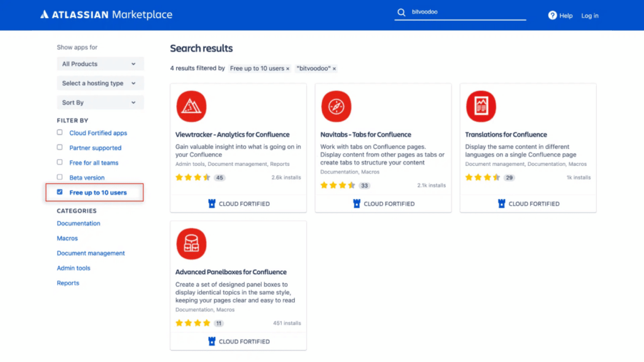The width and height of the screenshot is (644, 362).
Task: Open the Sort By dropdown
Action: [100, 102]
